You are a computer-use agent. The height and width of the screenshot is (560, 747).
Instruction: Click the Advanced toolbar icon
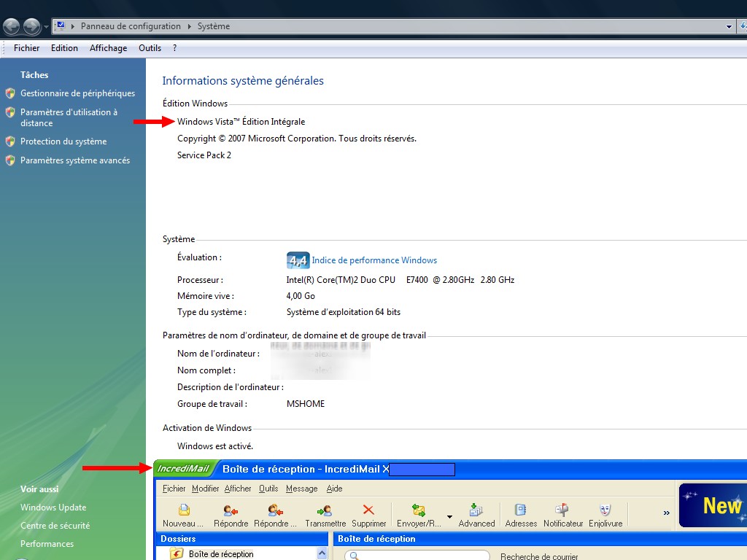[x=476, y=511]
